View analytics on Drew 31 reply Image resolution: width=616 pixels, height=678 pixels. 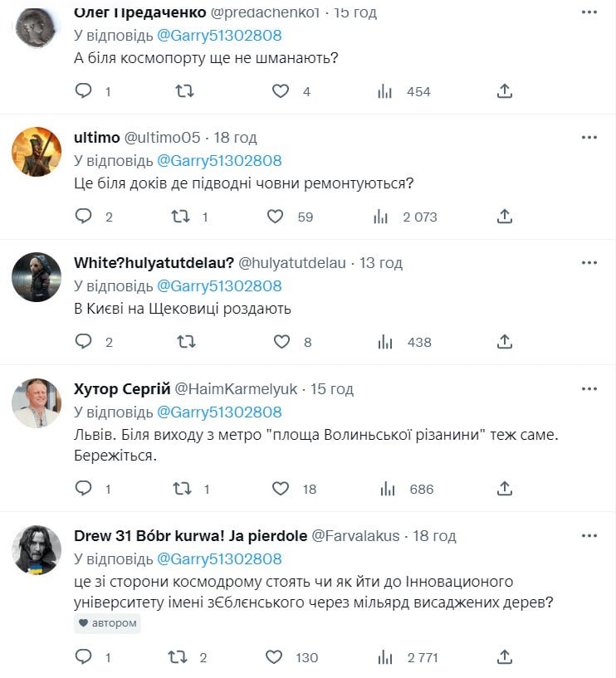click(x=384, y=657)
